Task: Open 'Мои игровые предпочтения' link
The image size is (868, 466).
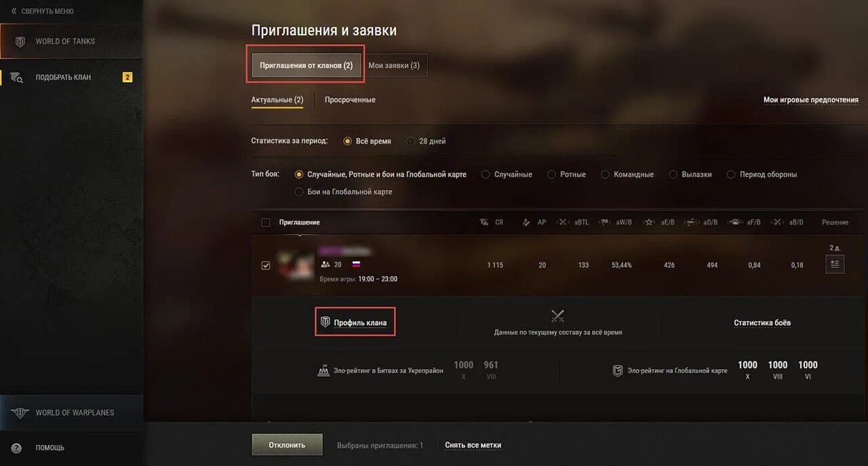Action: pos(811,100)
